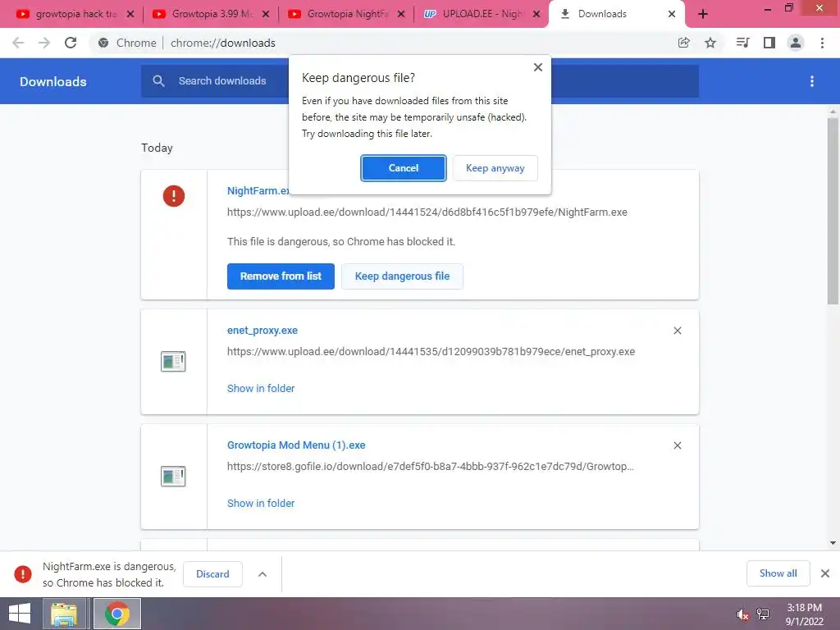Go back to previous page

18,43
